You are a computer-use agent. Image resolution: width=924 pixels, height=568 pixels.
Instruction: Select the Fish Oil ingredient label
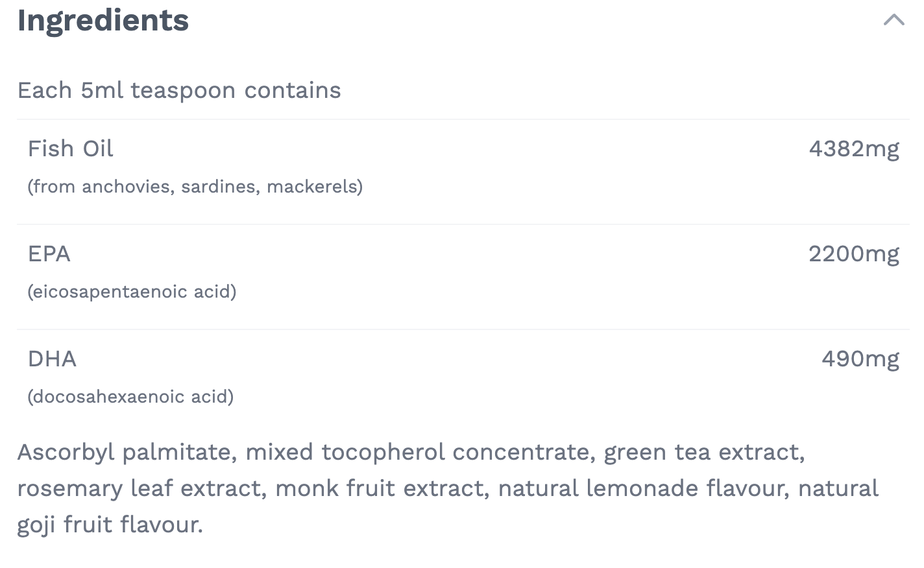[71, 148]
